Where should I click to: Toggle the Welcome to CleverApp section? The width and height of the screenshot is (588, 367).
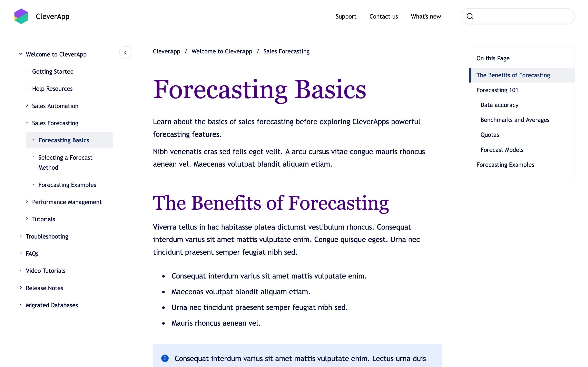(x=21, y=54)
